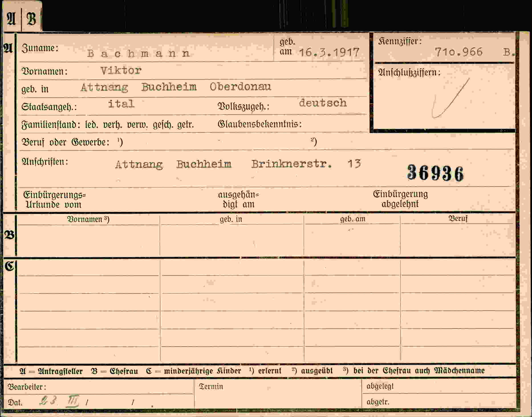The image size is (532, 417).
Task: Click the 'Kennziffer:' label
Action: (x=400, y=41)
